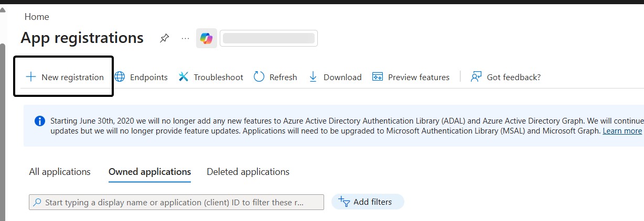Open the Deleted applications tab

click(x=248, y=172)
